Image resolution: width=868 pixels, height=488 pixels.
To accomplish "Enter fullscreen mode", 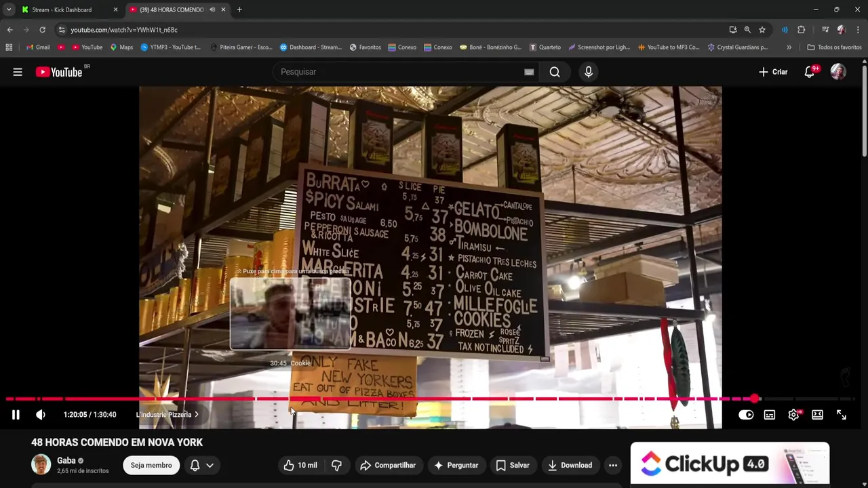I will point(842,415).
